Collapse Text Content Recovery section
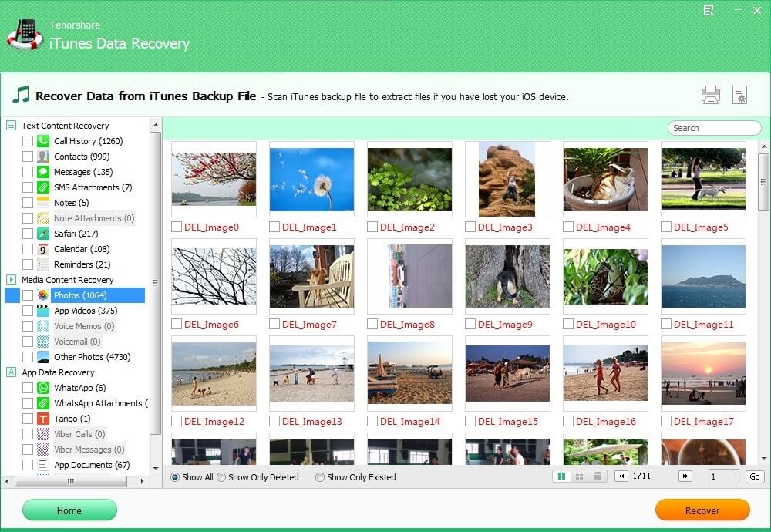This screenshot has height=532, width=771. [11, 126]
